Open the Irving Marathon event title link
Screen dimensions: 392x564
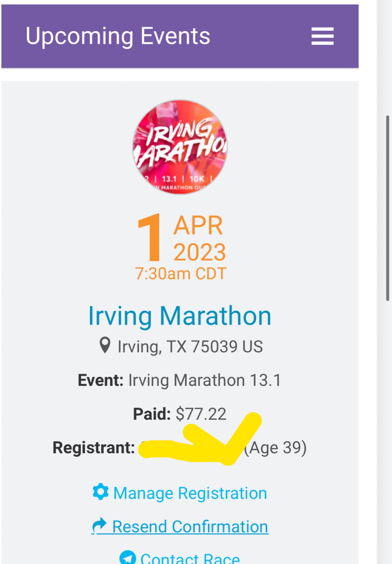(x=180, y=316)
